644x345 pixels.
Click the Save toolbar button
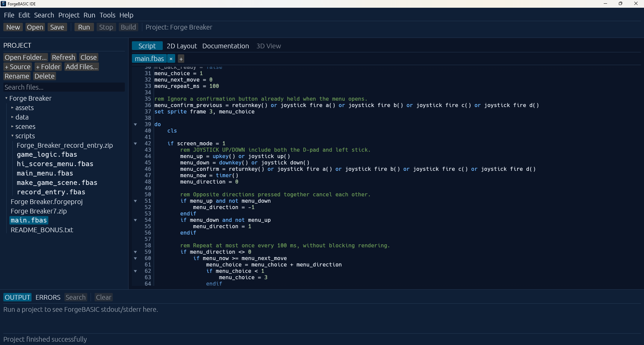click(57, 27)
